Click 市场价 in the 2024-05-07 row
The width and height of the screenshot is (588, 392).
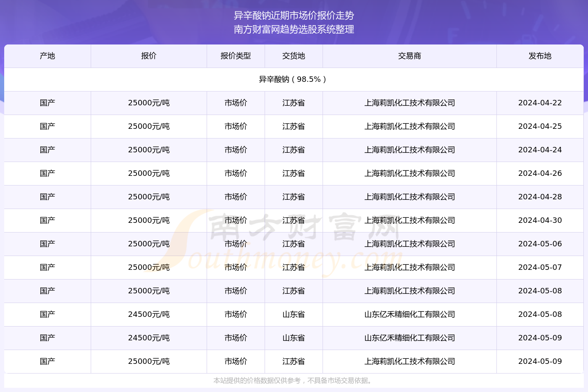[x=236, y=267]
